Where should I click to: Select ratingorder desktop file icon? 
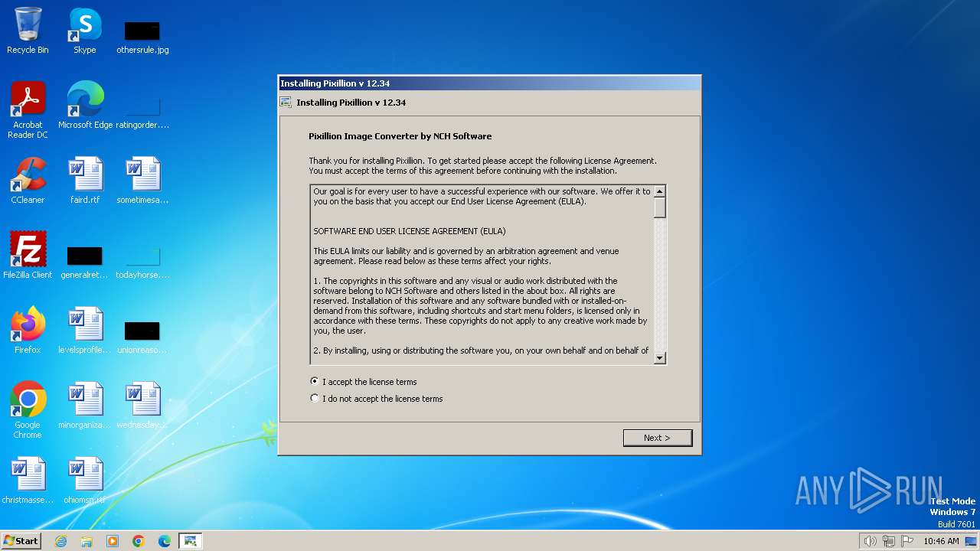(x=142, y=111)
